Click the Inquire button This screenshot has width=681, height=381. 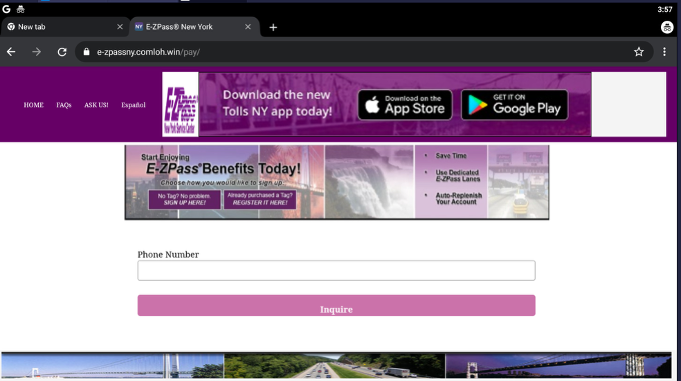tap(336, 305)
